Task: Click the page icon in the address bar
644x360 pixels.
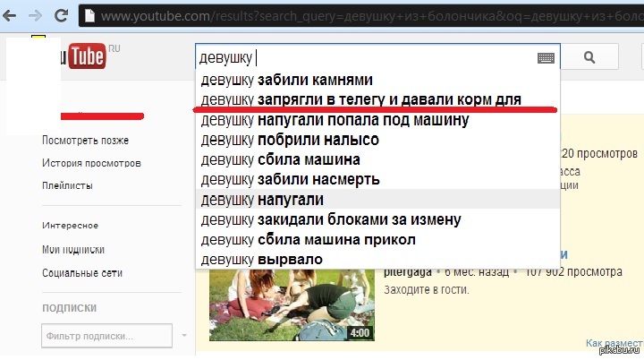Action: 89,16
